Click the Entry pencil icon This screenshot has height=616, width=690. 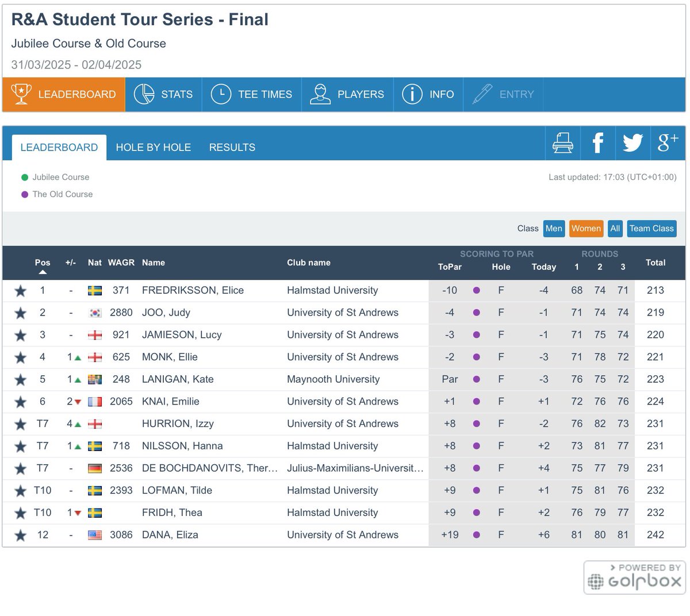click(x=482, y=94)
